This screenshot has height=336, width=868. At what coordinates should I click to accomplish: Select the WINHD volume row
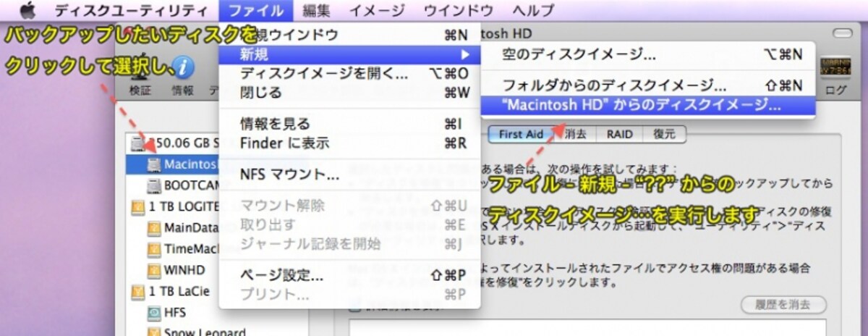pyautogui.click(x=173, y=270)
